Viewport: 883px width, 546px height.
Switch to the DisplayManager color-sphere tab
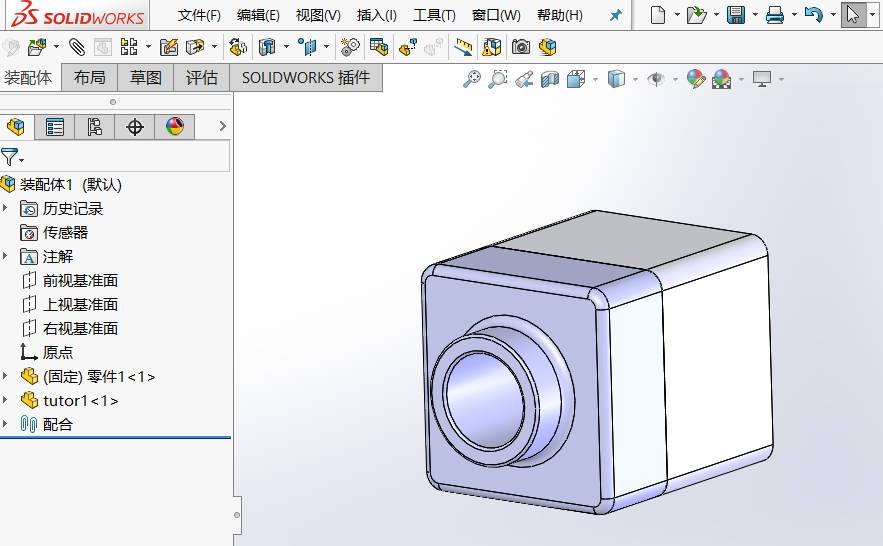click(175, 127)
